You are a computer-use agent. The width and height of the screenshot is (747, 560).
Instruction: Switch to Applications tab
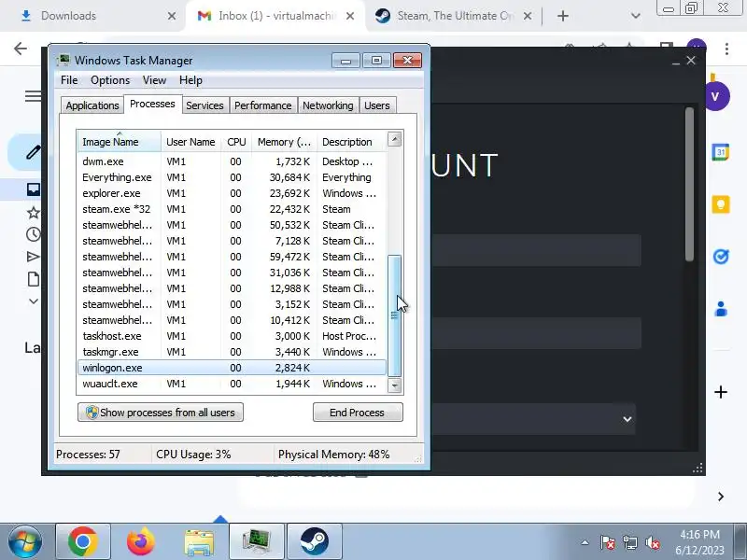pos(92,105)
